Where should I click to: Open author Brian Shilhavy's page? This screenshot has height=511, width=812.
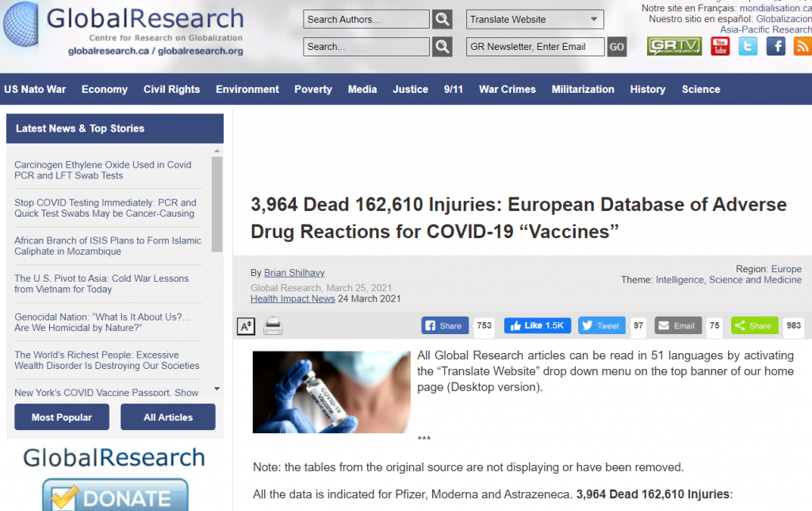[x=294, y=273]
